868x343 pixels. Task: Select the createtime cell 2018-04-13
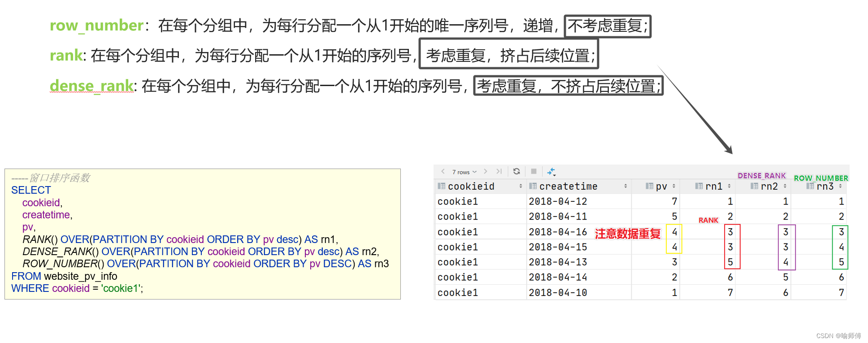click(558, 262)
